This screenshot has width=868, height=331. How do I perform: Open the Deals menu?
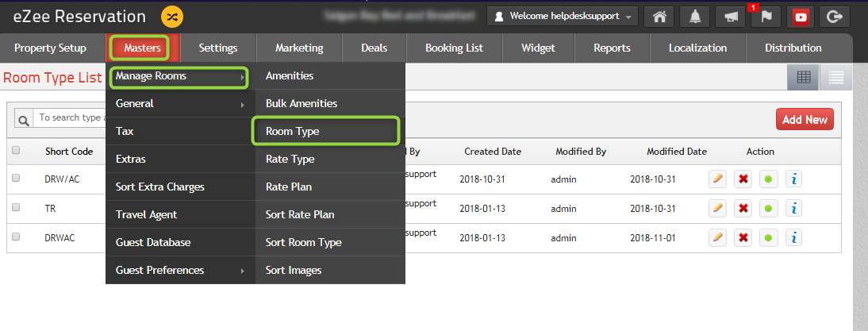click(374, 48)
